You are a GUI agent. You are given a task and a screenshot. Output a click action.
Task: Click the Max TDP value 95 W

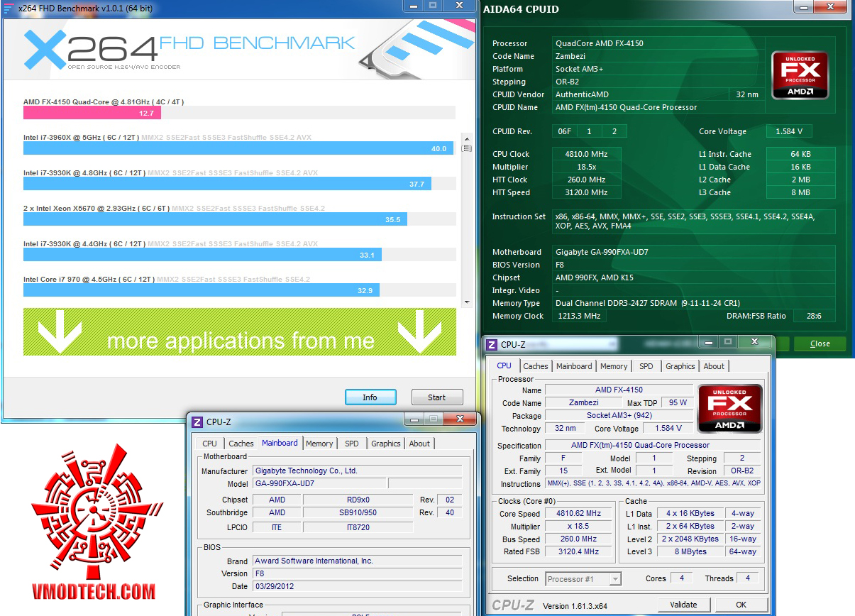tap(678, 402)
